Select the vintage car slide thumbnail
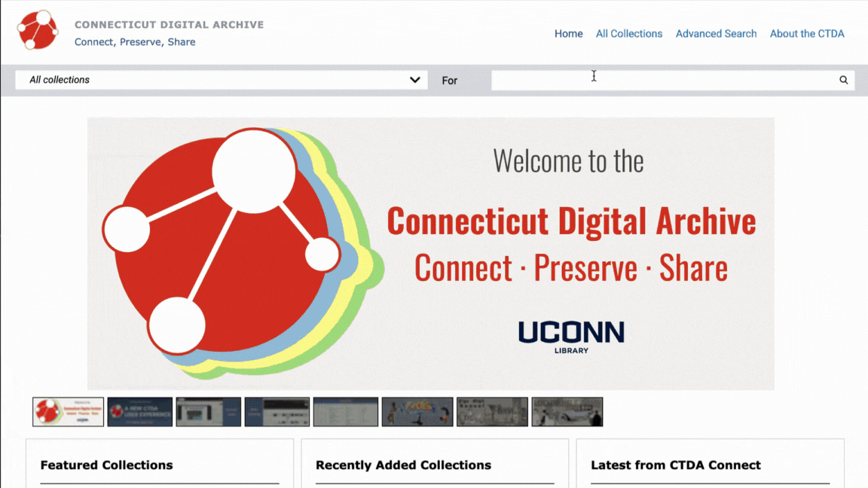868x488 pixels. 567,412
